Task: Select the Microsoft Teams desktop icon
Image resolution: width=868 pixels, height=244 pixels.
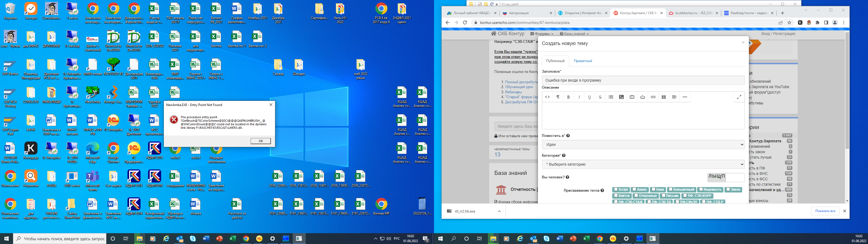Action: point(93,181)
